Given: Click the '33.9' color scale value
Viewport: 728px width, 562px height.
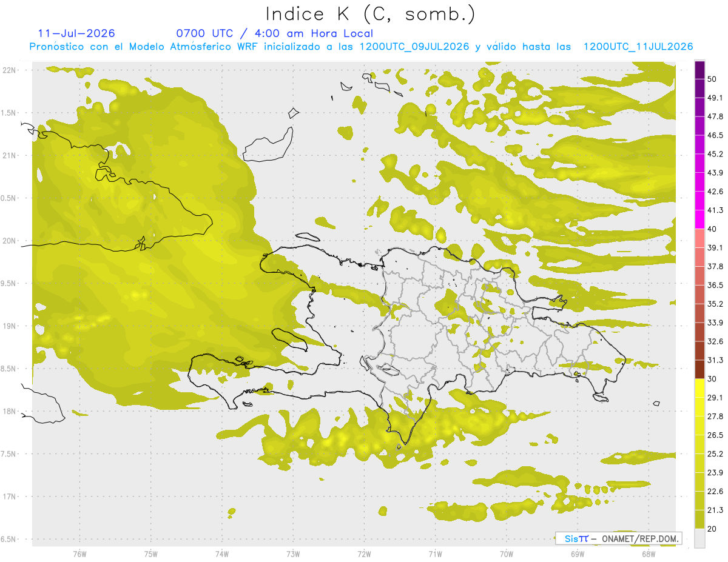Looking at the screenshot, I should click(x=715, y=323).
